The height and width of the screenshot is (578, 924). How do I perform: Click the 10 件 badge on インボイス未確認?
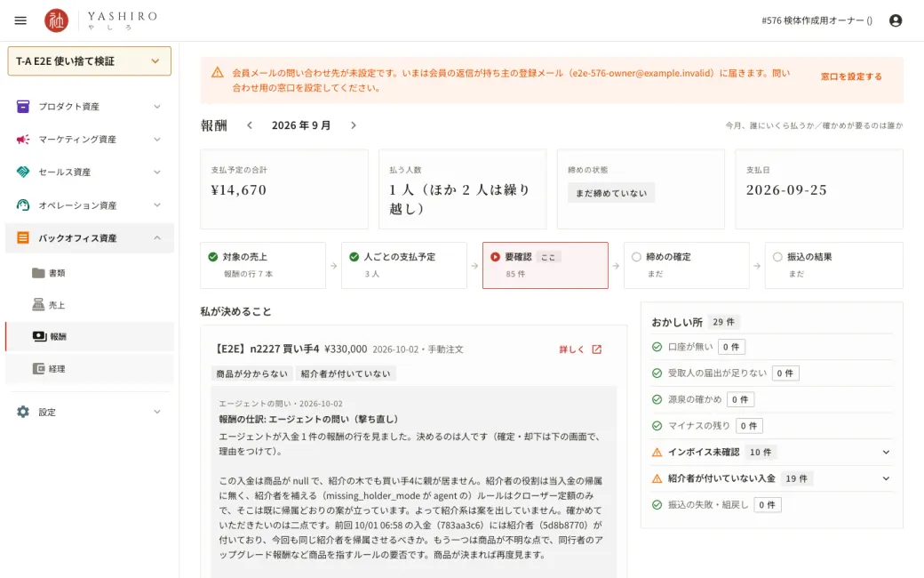click(x=761, y=453)
